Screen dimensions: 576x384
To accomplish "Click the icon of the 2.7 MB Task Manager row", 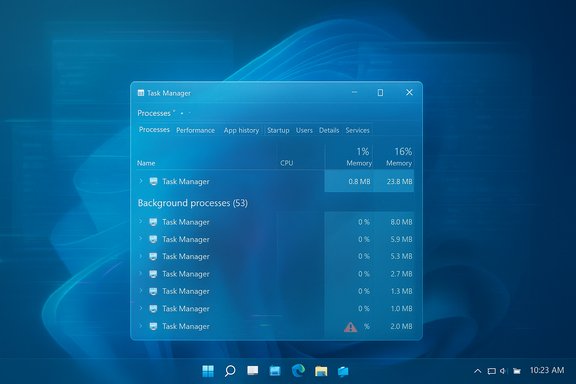I will coord(154,274).
